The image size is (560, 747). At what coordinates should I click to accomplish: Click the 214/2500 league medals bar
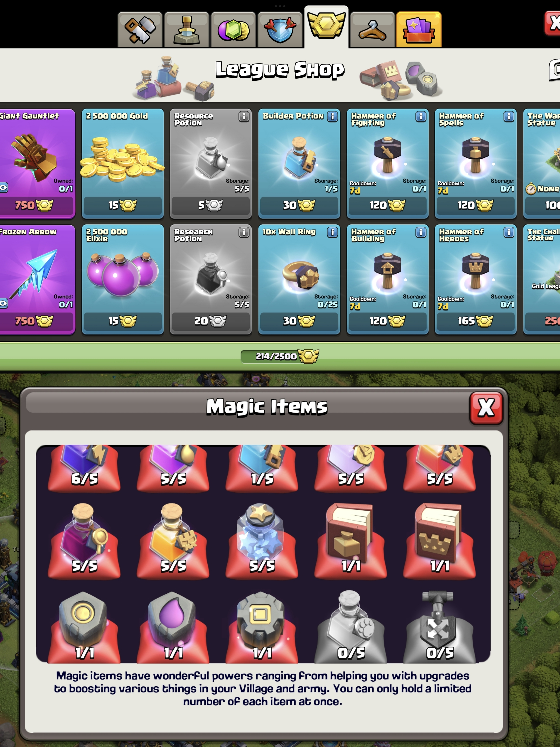(280, 356)
